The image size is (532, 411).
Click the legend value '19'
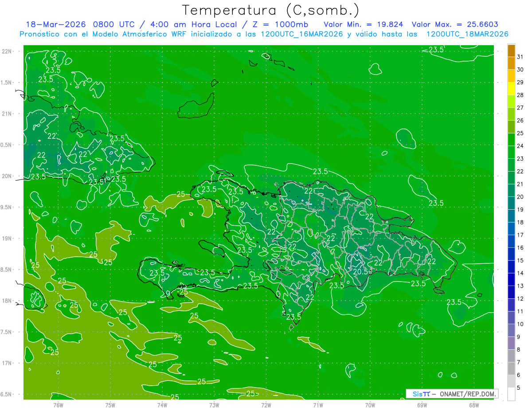[520, 210]
